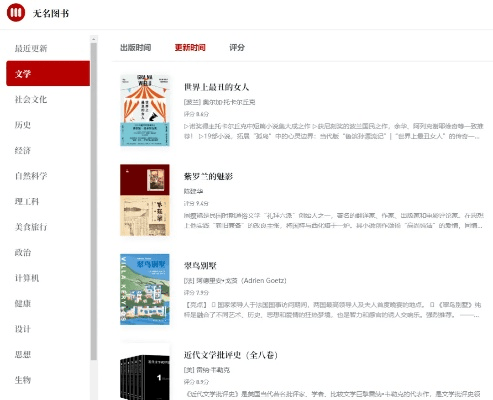Open the 无名图书 site title
The height and width of the screenshot is (400, 493).
51,13
